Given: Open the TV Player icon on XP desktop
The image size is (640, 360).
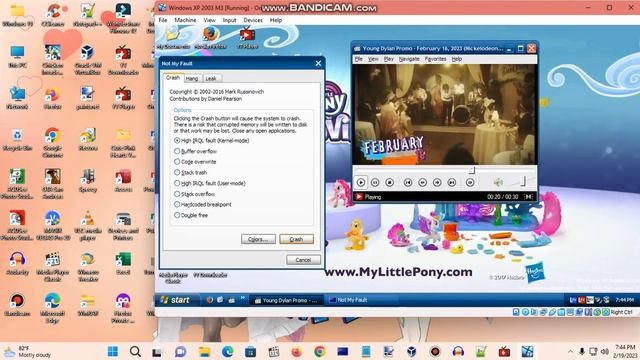Looking at the screenshot, I should [247, 38].
